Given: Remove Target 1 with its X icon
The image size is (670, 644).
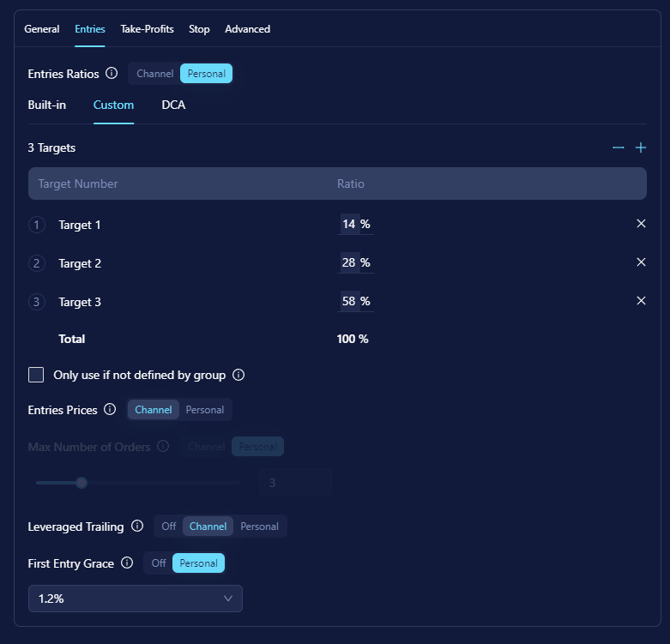Looking at the screenshot, I should 641,224.
